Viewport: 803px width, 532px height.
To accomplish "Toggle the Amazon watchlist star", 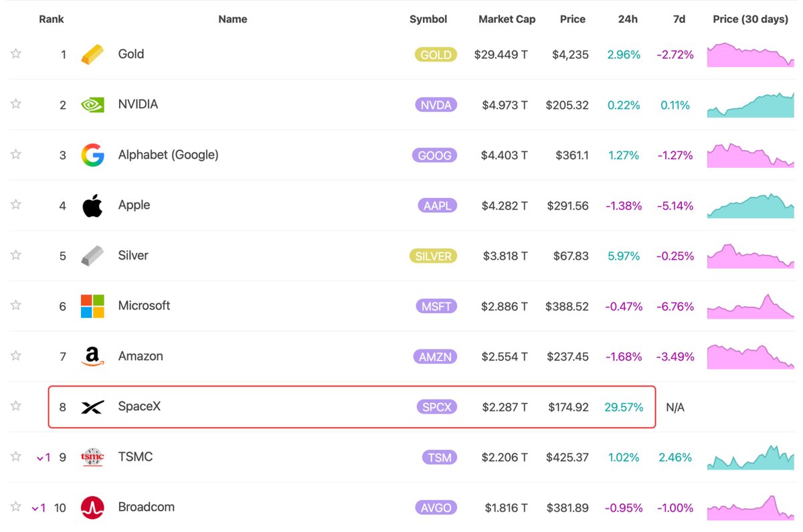I will 16,355.
